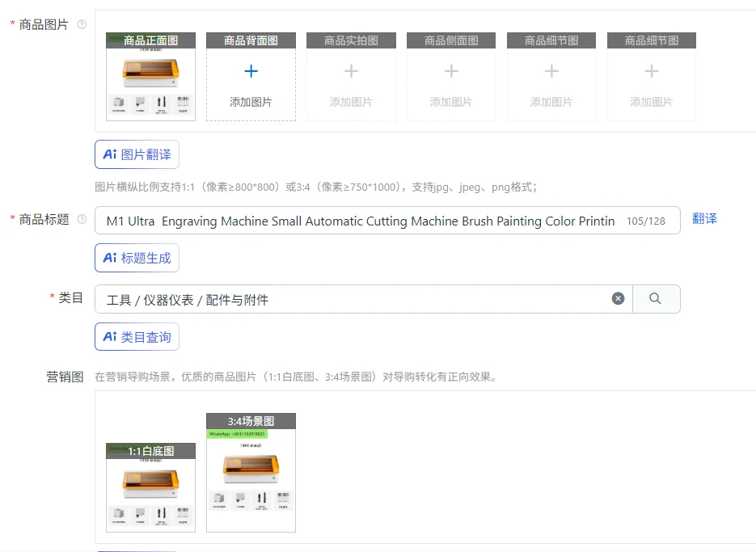Click the help icon beside 商品图片
The image size is (756, 552).
click(82, 24)
